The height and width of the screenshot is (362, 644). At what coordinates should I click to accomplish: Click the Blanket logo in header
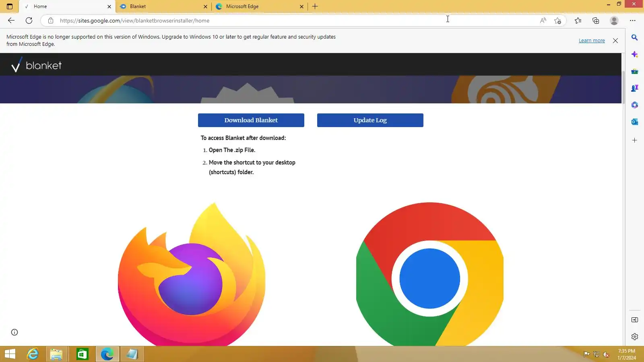coord(36,65)
